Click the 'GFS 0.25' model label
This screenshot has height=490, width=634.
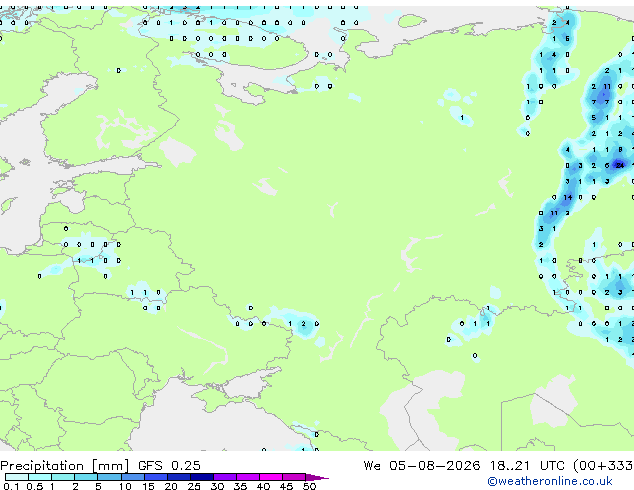pyautogui.click(x=169, y=466)
